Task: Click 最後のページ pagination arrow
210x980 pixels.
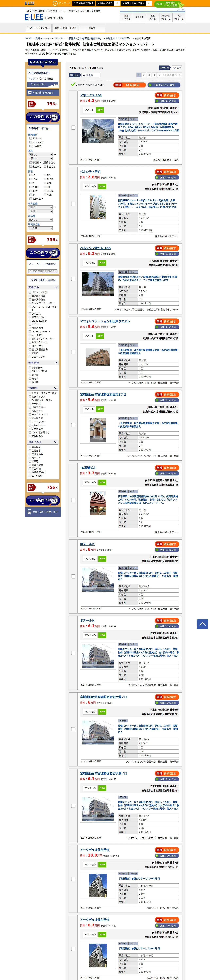Action: coord(172,75)
